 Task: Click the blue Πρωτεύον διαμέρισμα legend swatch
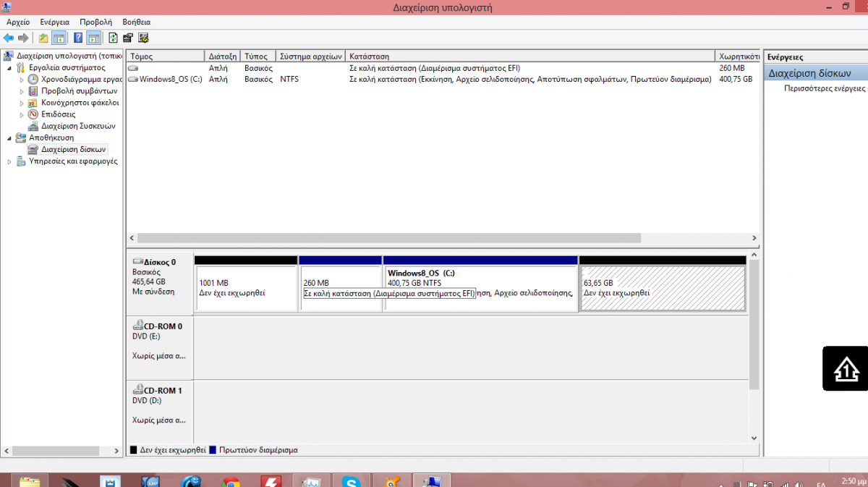pyautogui.click(x=213, y=450)
